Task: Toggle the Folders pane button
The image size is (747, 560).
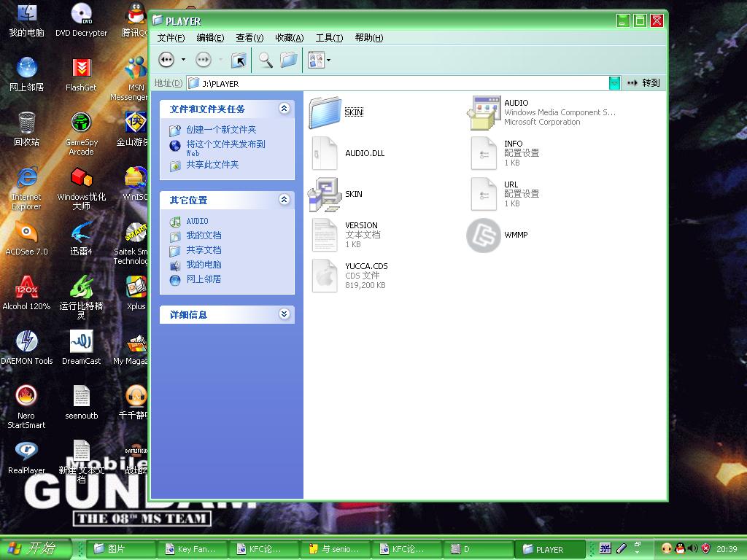Action: pyautogui.click(x=289, y=60)
